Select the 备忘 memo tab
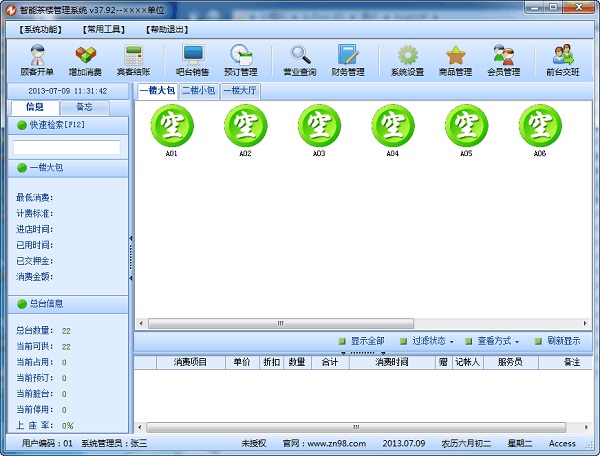Screen dimensions: 600x456 click(x=85, y=107)
